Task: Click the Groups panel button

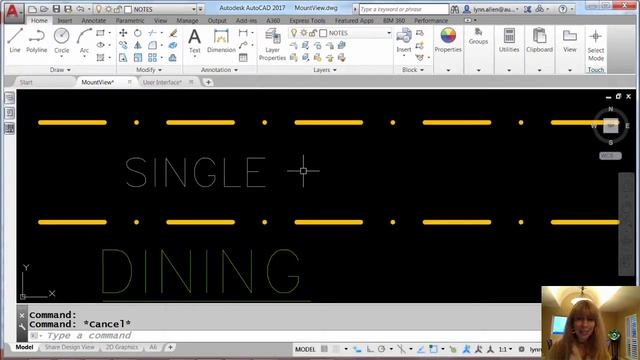Action: point(478,37)
